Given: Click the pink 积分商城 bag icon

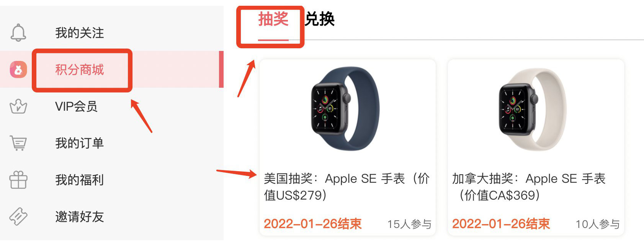Looking at the screenshot, I should [x=18, y=70].
